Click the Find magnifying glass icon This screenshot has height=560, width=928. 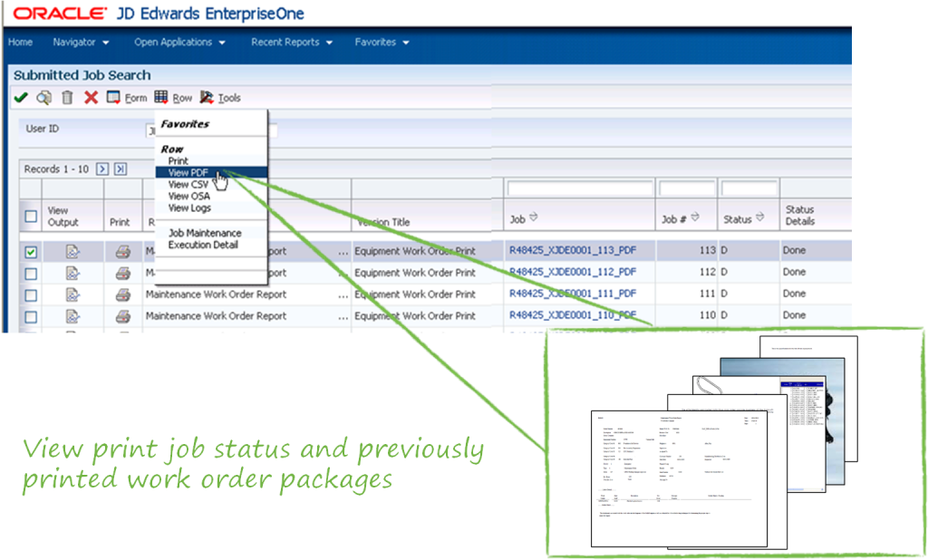(x=43, y=97)
